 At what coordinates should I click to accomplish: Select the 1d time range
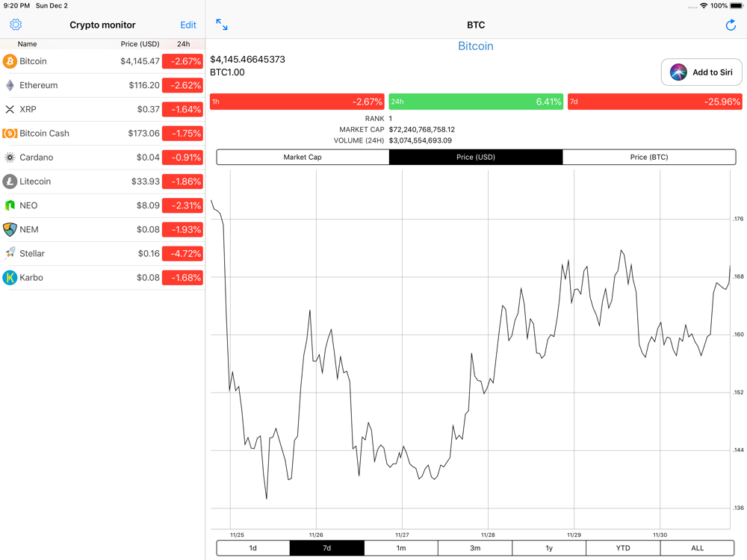(253, 548)
